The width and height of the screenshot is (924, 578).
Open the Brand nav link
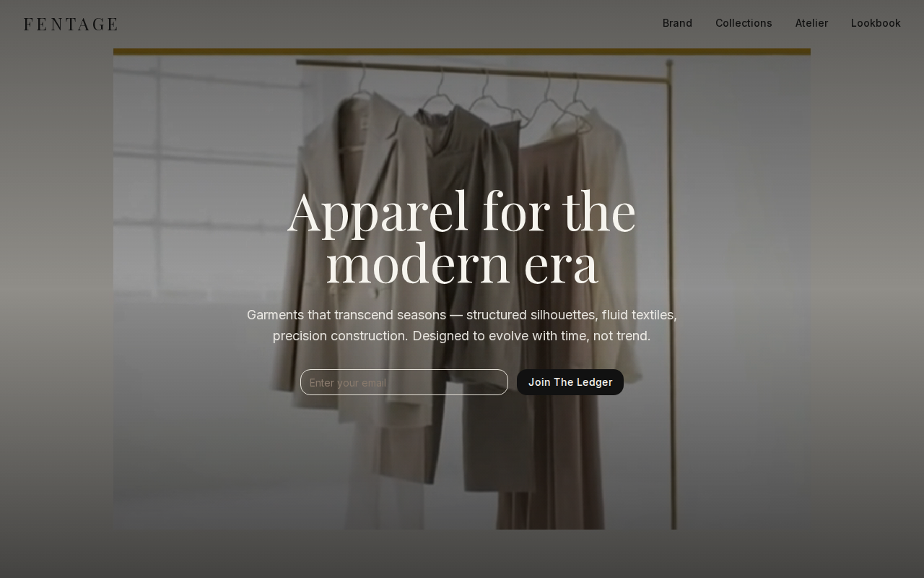[677, 23]
